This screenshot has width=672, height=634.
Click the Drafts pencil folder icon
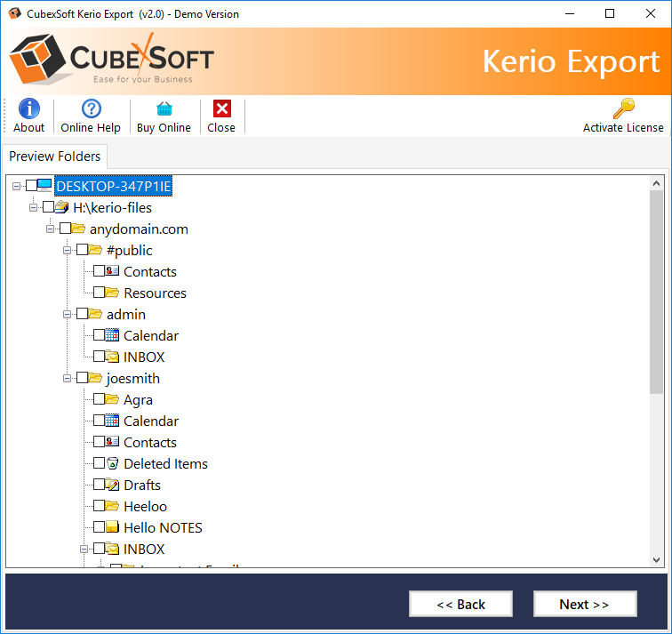click(x=112, y=485)
